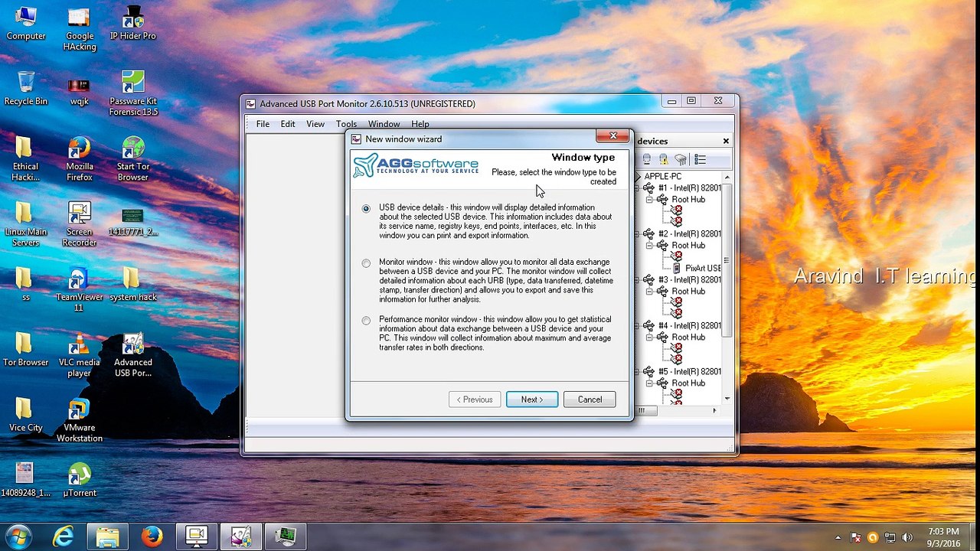This screenshot has width=980, height=551.
Task: Click the Start Tor Browser desktop icon
Action: [133, 159]
